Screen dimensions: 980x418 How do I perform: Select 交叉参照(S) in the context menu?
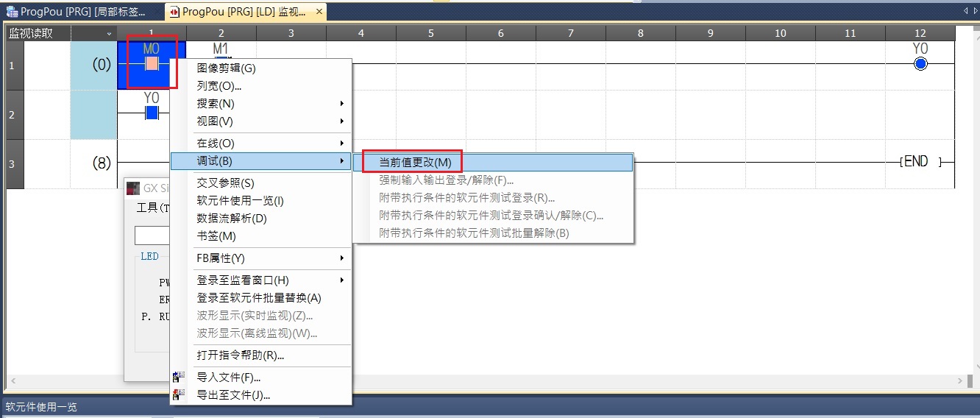click(225, 183)
